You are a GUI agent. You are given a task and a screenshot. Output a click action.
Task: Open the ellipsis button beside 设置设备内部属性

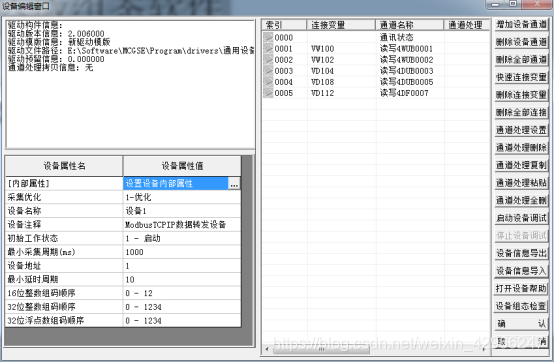pyautogui.click(x=234, y=184)
